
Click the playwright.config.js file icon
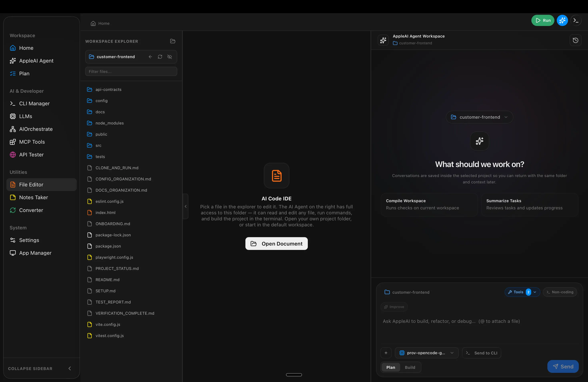pyautogui.click(x=89, y=257)
